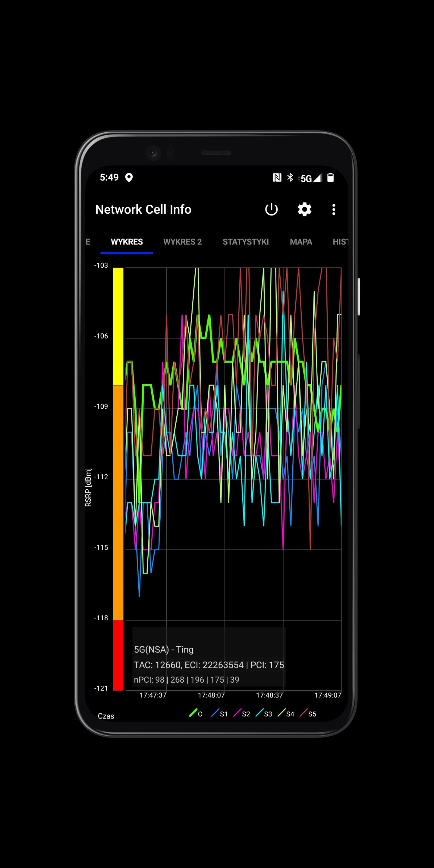This screenshot has height=868, width=434.
Task: Tap the red signal quality band
Action: [x=118, y=655]
